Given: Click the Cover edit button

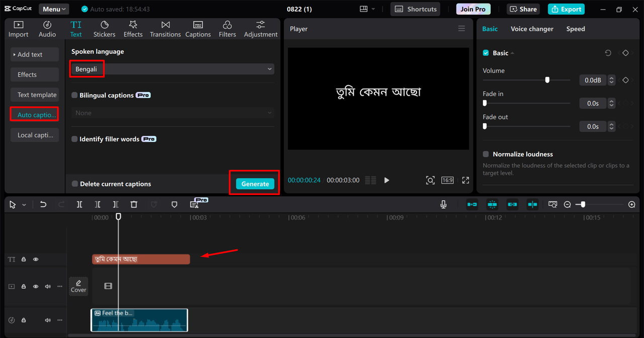Looking at the screenshot, I should pyautogui.click(x=78, y=286).
